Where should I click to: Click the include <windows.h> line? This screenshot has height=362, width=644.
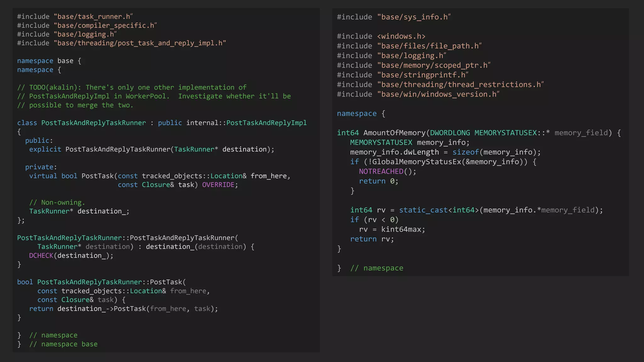point(381,36)
